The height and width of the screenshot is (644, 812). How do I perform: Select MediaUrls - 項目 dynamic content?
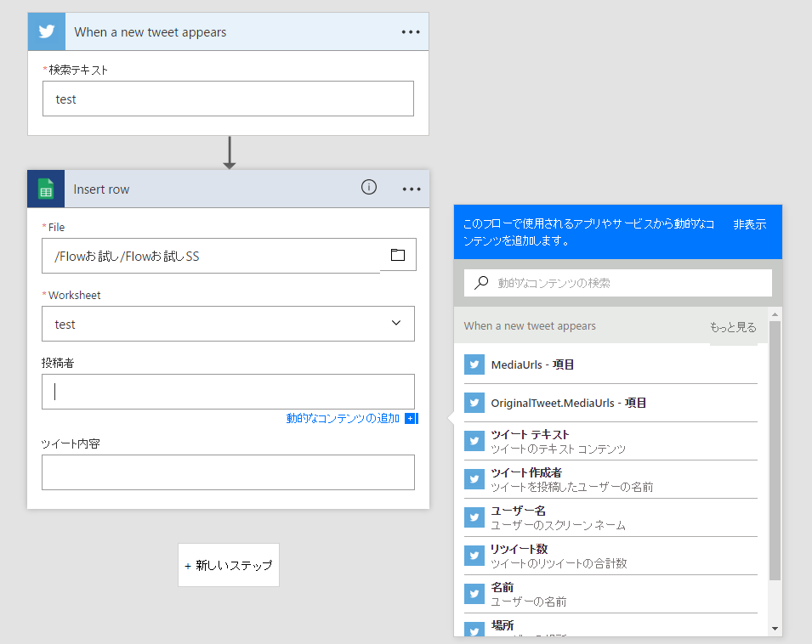pos(610,364)
